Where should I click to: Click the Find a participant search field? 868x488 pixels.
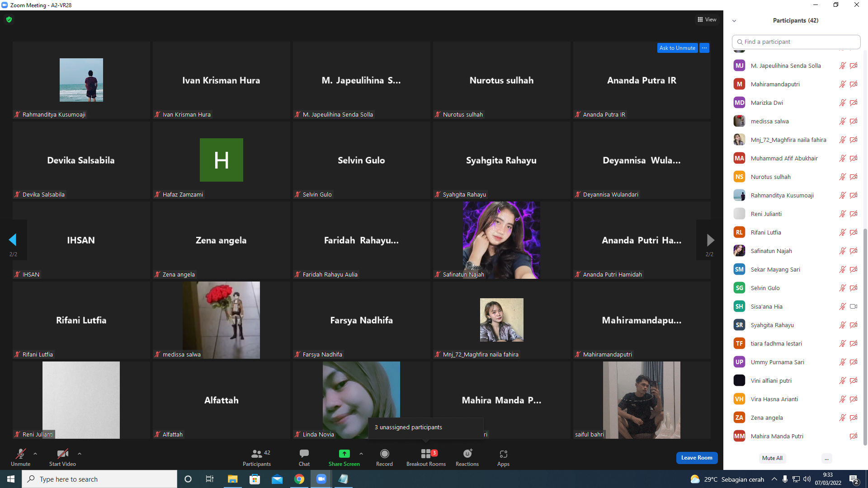tap(796, 42)
